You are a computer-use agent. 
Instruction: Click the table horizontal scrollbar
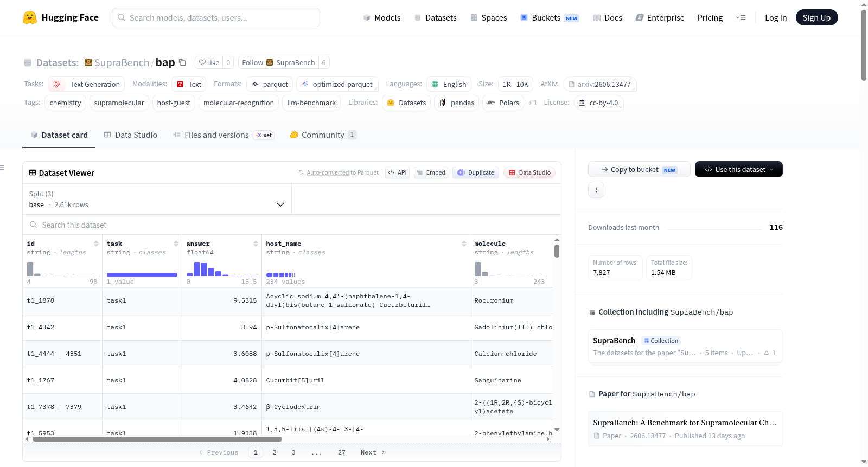(x=157, y=439)
